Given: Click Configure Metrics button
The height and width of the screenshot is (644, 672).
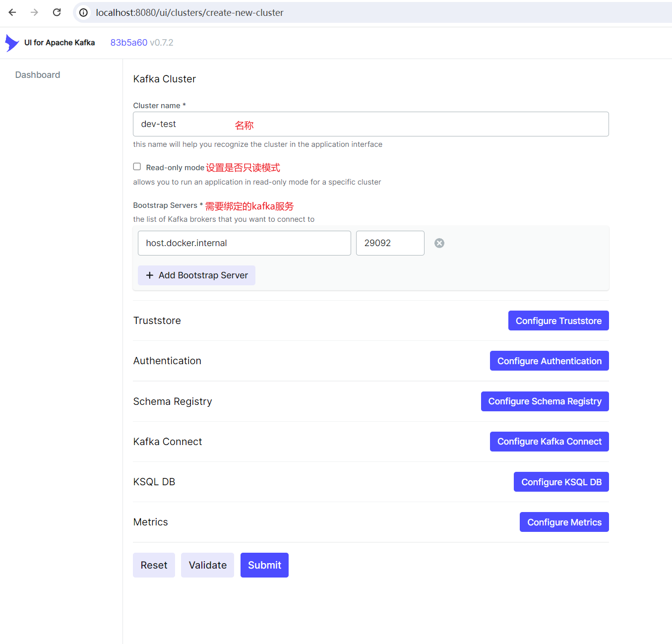Looking at the screenshot, I should (x=564, y=522).
